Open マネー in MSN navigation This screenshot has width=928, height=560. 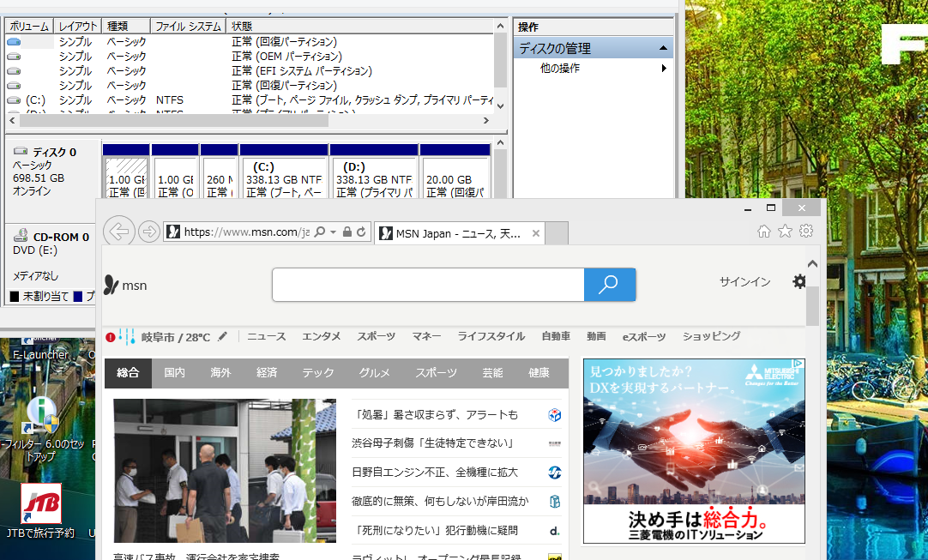click(x=427, y=336)
